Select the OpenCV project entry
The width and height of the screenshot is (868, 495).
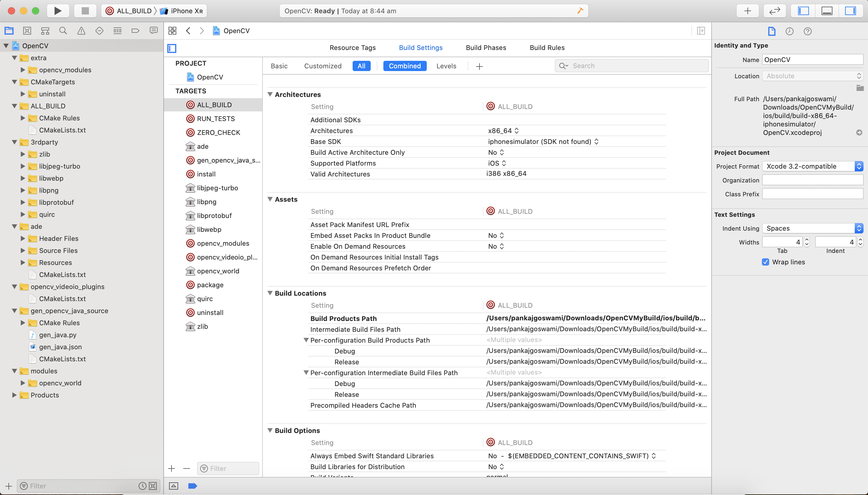[205, 77]
